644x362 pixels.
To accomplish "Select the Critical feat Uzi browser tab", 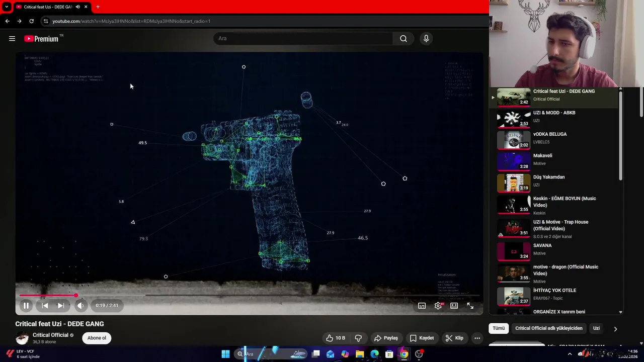I will tap(52, 7).
